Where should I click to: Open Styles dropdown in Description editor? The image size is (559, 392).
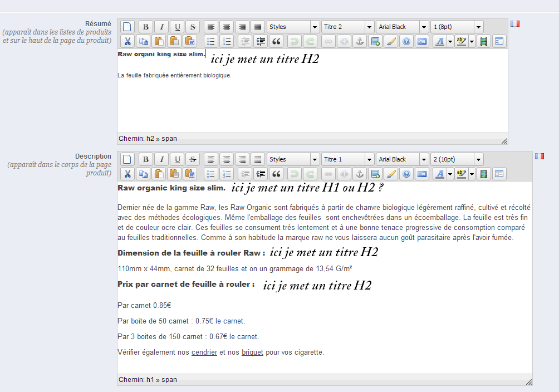293,159
